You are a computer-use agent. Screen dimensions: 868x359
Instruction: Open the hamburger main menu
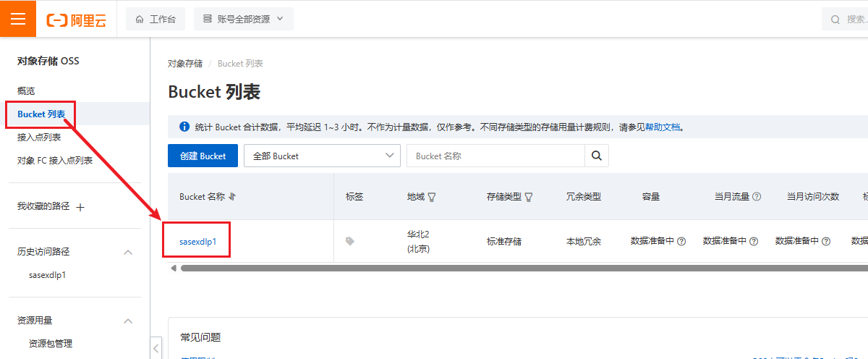click(18, 19)
